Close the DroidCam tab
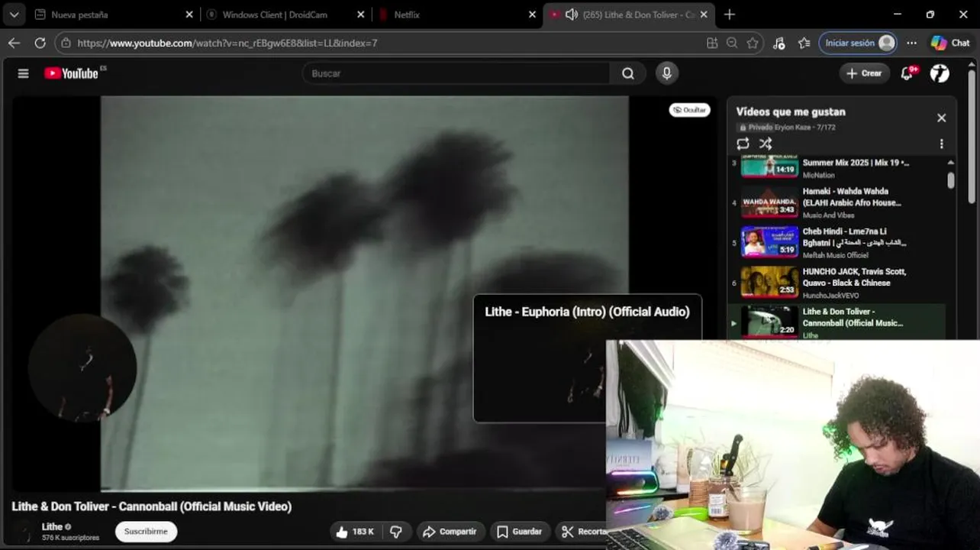 [x=361, y=15]
